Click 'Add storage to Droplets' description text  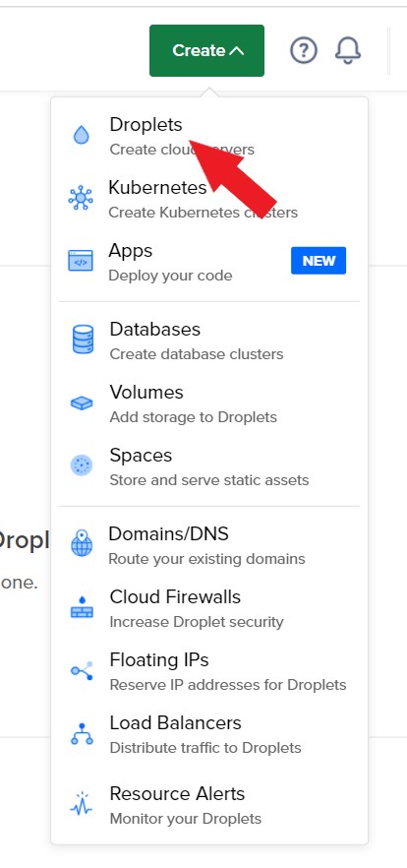[193, 417]
